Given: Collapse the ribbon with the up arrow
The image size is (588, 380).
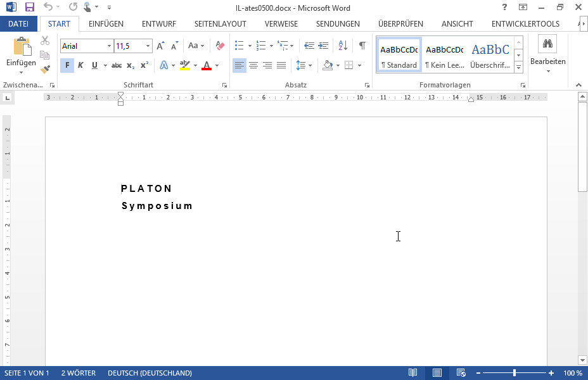Looking at the screenshot, I should (x=578, y=85).
